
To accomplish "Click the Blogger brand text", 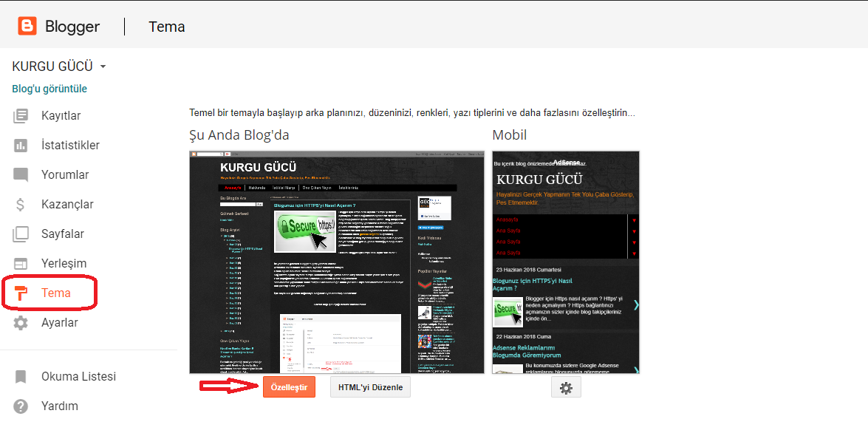I will click(72, 27).
